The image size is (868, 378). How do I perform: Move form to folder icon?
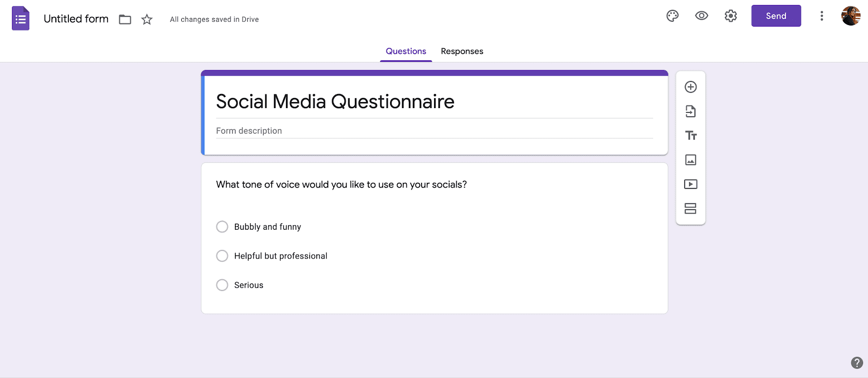(125, 20)
